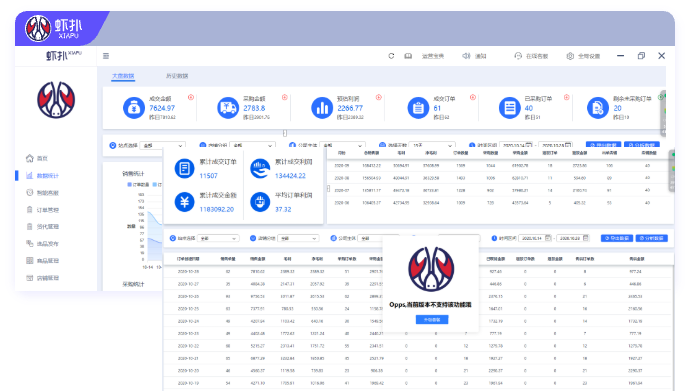Expand the 站点选择 dropdown in upper filter bar
This screenshot has height=391, width=690.
(163, 145)
